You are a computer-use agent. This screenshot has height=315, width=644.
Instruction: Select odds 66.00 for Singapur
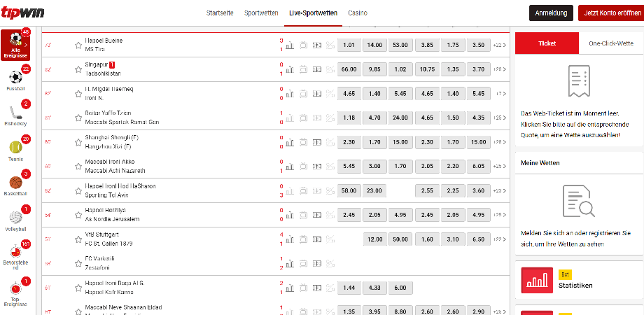click(349, 69)
